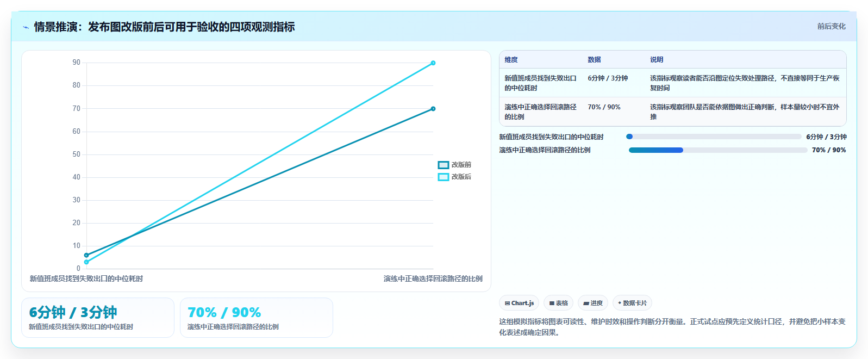Click y-axis tick label 50

(x=77, y=154)
